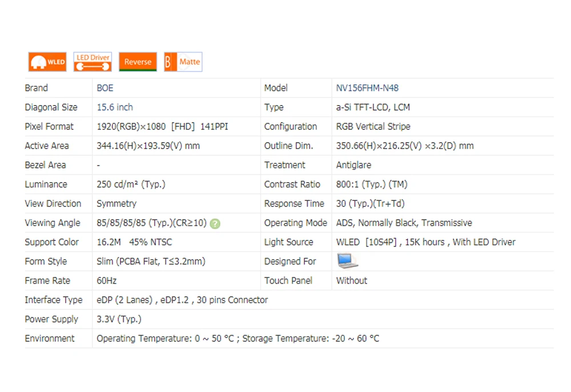571x392 pixels.
Task: Click the Active Area row label
Action: point(47,146)
